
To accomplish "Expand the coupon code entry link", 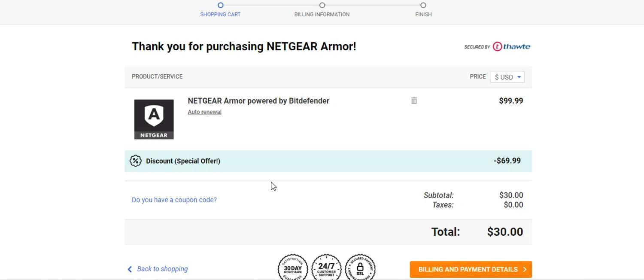I will [174, 200].
